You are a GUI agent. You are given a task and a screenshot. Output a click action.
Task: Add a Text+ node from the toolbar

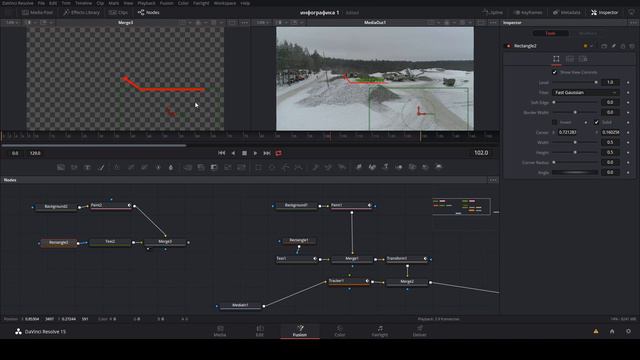click(87, 167)
